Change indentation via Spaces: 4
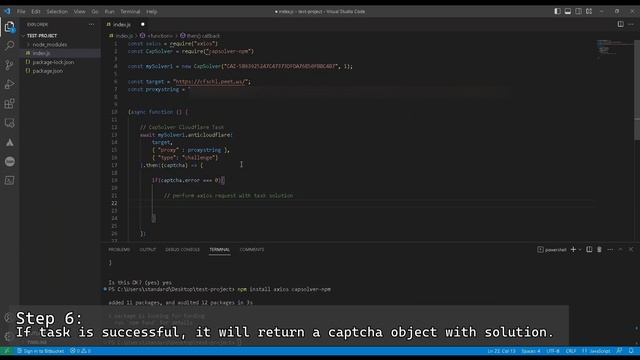 pos(531,351)
